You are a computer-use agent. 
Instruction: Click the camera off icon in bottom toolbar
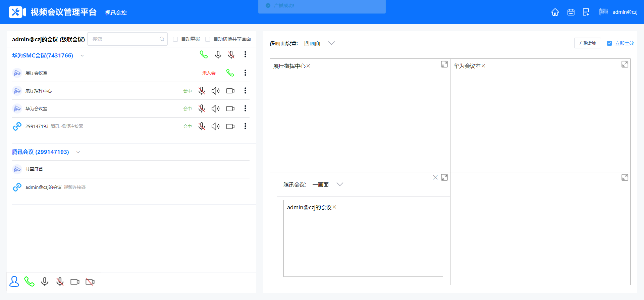pyautogui.click(x=90, y=282)
